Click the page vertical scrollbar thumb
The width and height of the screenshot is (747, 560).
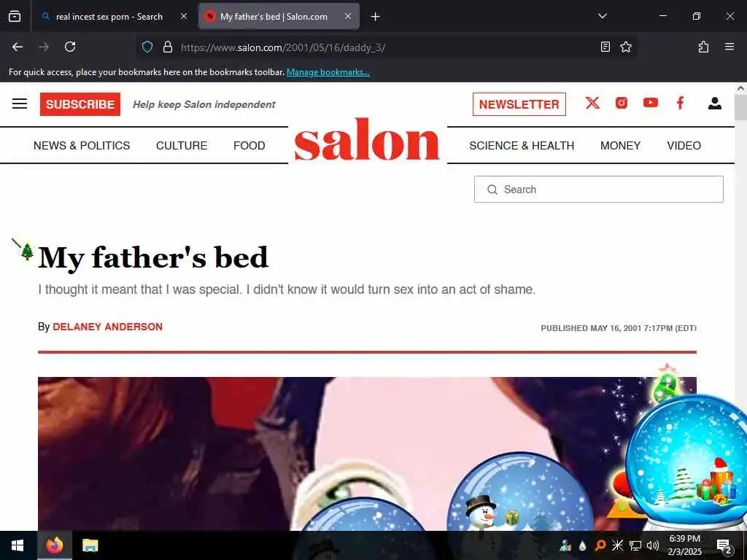(740, 107)
